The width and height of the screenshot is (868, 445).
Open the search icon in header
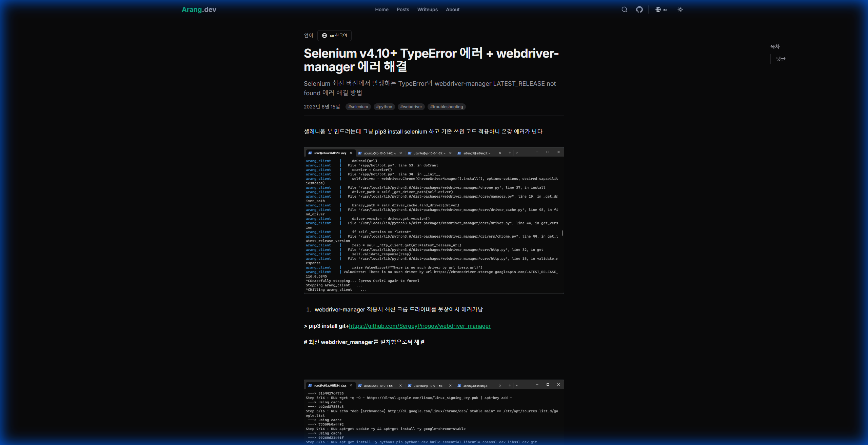(x=624, y=9)
